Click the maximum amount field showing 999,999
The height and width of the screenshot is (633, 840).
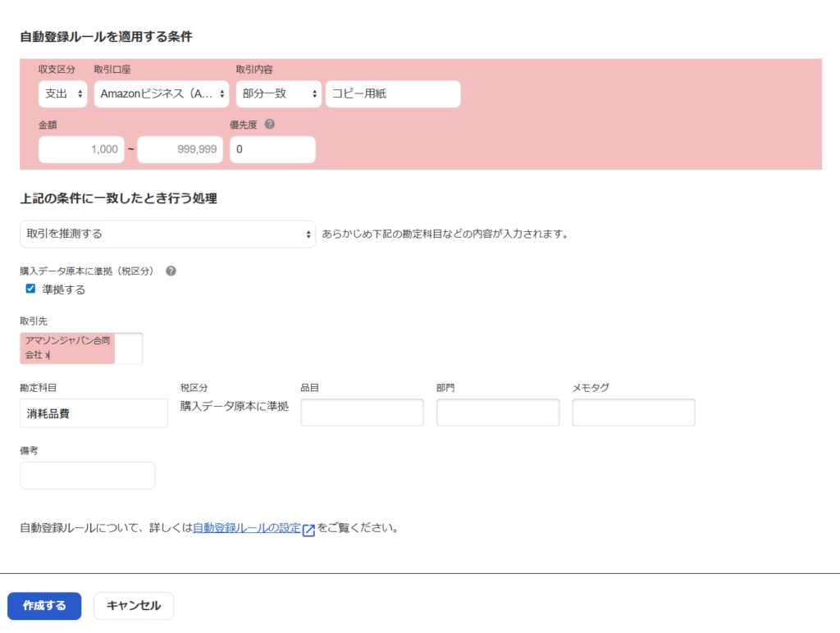[x=180, y=149]
